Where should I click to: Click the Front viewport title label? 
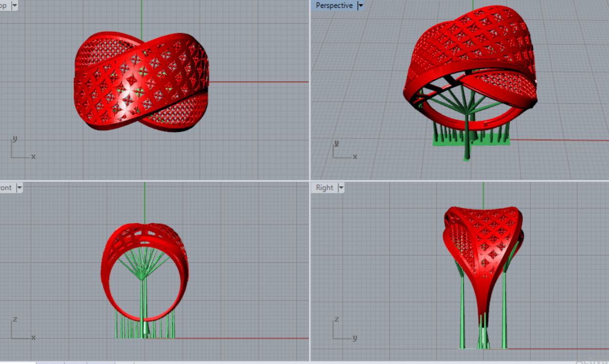(x=5, y=187)
